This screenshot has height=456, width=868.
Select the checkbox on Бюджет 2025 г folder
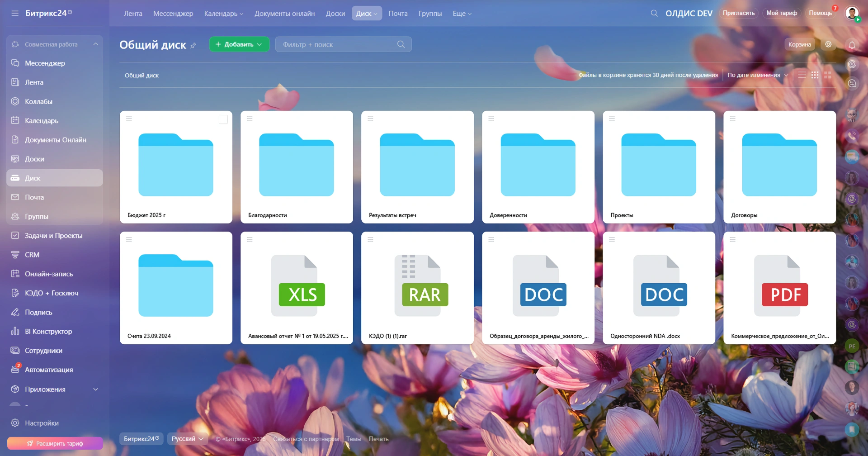click(223, 119)
